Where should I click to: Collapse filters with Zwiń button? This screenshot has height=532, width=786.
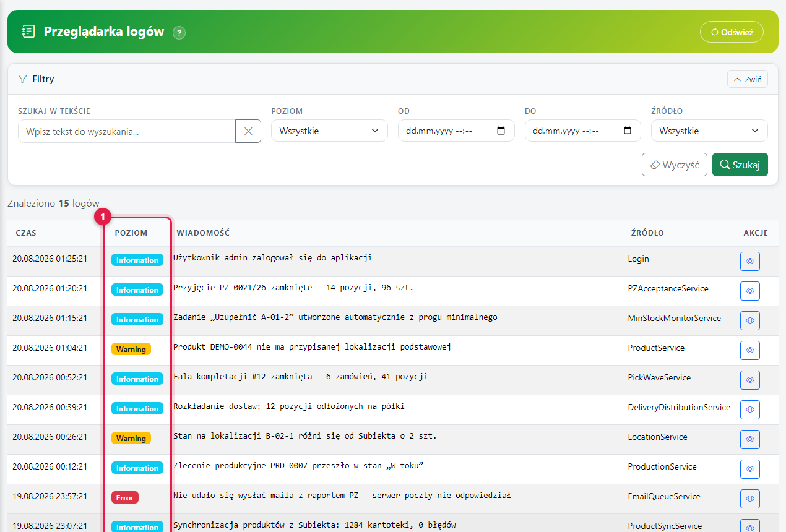point(748,79)
